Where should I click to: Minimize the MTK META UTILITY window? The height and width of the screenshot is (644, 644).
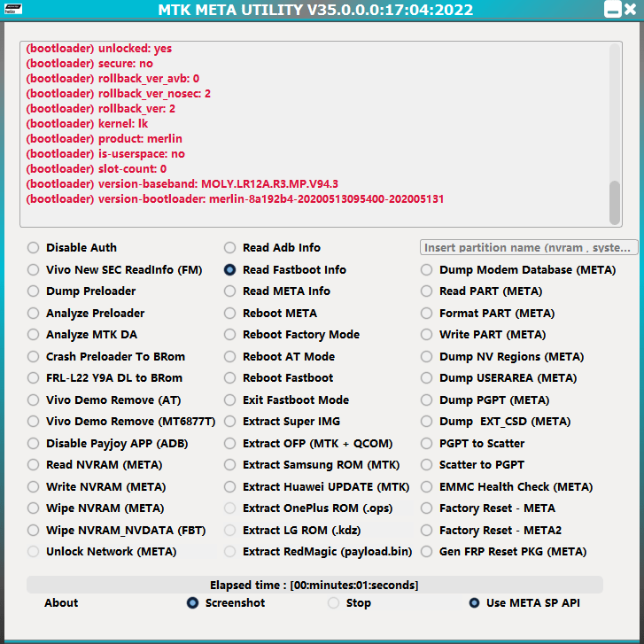tap(612, 9)
